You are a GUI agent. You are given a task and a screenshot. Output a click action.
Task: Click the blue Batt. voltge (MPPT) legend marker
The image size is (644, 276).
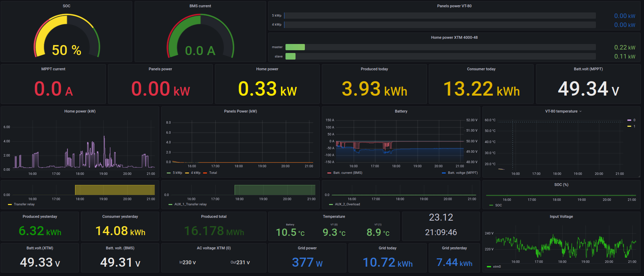pos(444,173)
